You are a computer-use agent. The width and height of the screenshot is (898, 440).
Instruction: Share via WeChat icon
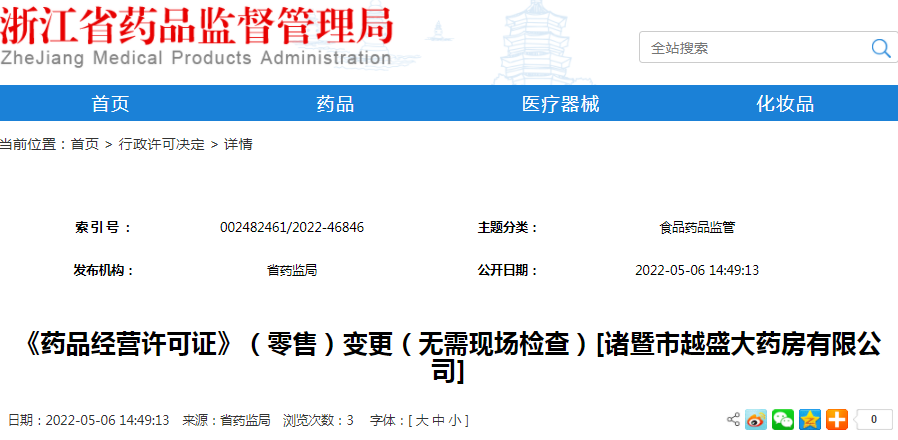coord(783,420)
